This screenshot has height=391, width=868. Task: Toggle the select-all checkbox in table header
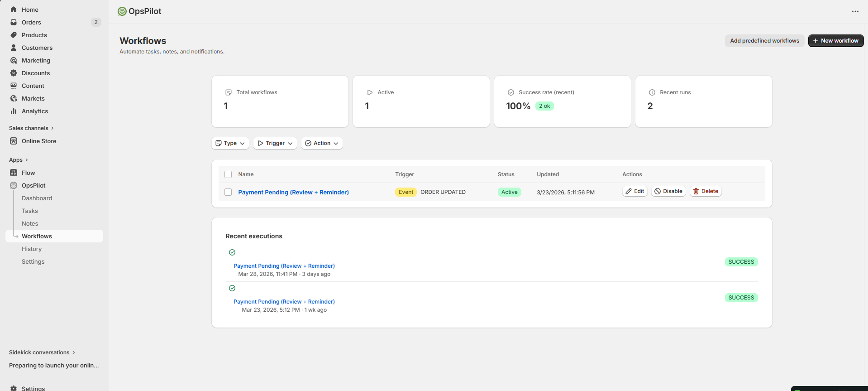click(228, 174)
